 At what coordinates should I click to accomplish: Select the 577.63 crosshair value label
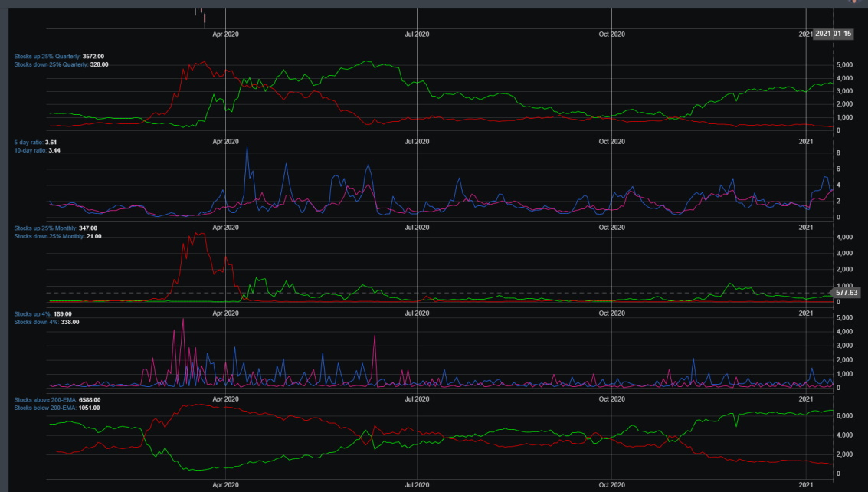click(846, 293)
